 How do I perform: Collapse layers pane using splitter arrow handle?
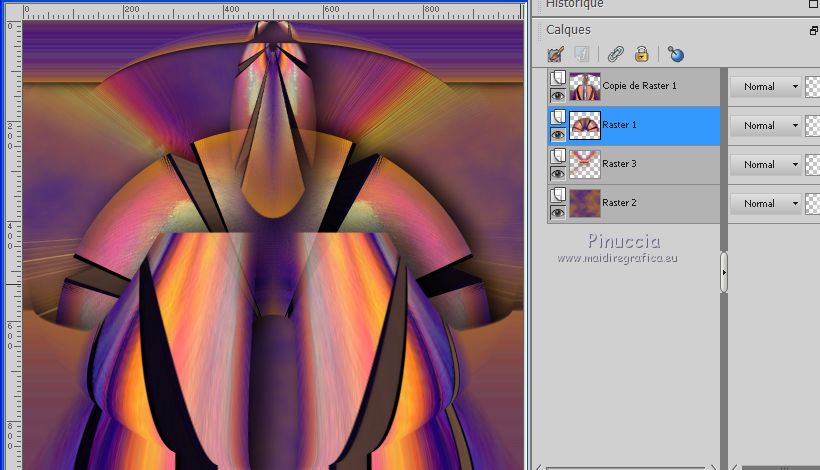coord(724,272)
